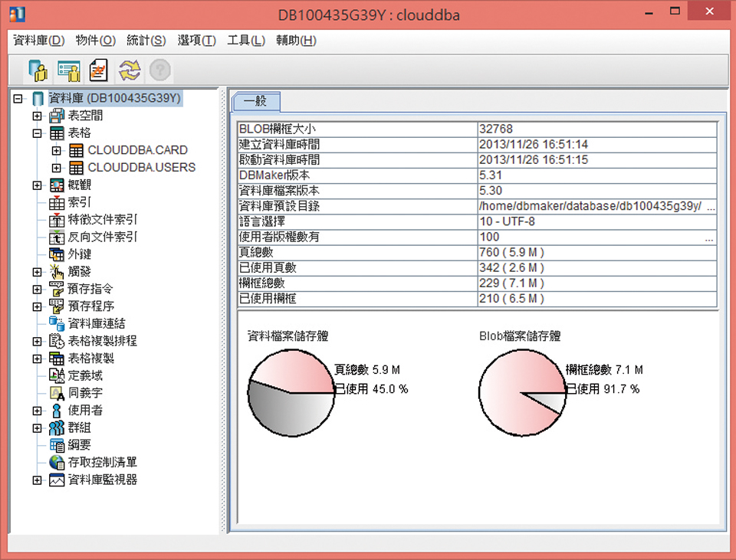The width and height of the screenshot is (736, 560).
Task: Click the 資料庫連結 database link icon
Action: (x=55, y=323)
